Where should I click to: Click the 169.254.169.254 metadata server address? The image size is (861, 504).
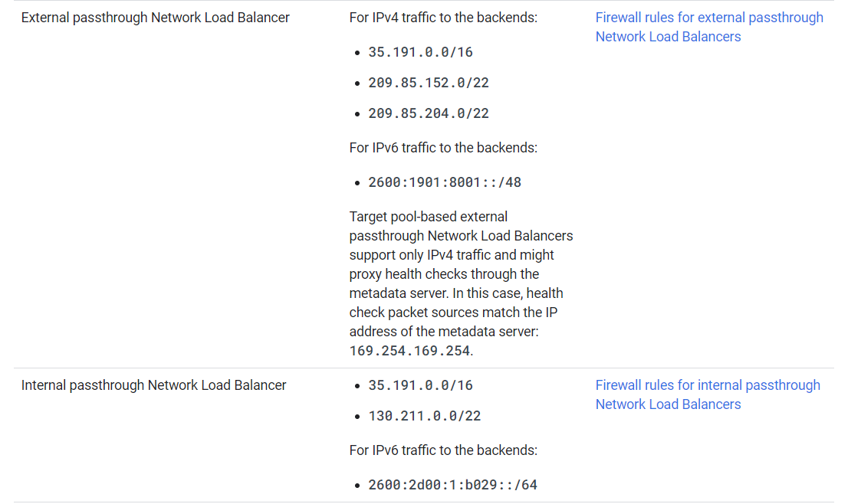[x=410, y=351]
